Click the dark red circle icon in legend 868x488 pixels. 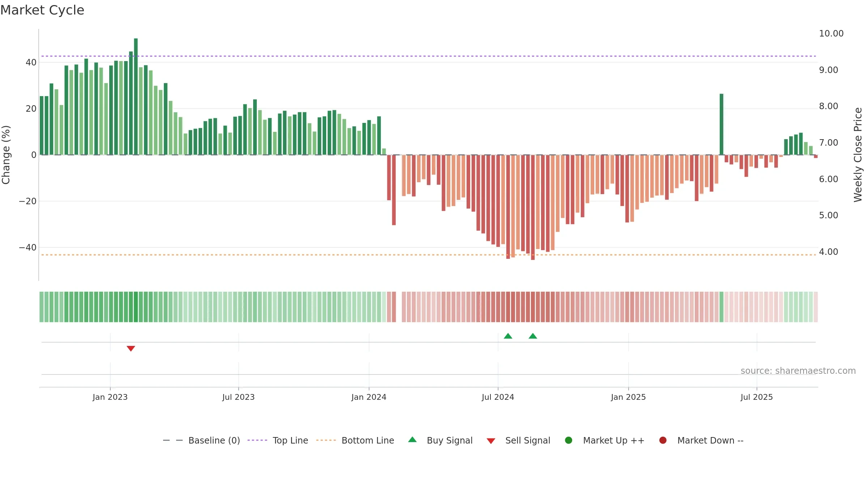(x=663, y=440)
